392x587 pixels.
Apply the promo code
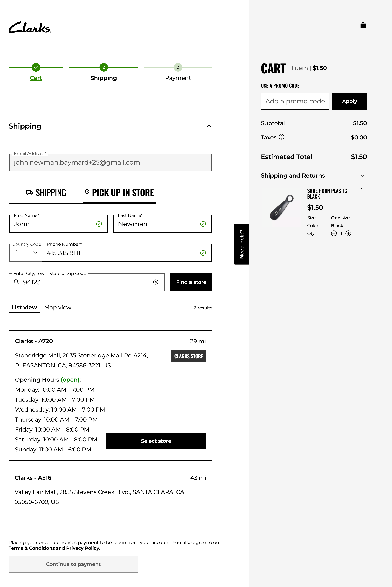pyautogui.click(x=349, y=101)
